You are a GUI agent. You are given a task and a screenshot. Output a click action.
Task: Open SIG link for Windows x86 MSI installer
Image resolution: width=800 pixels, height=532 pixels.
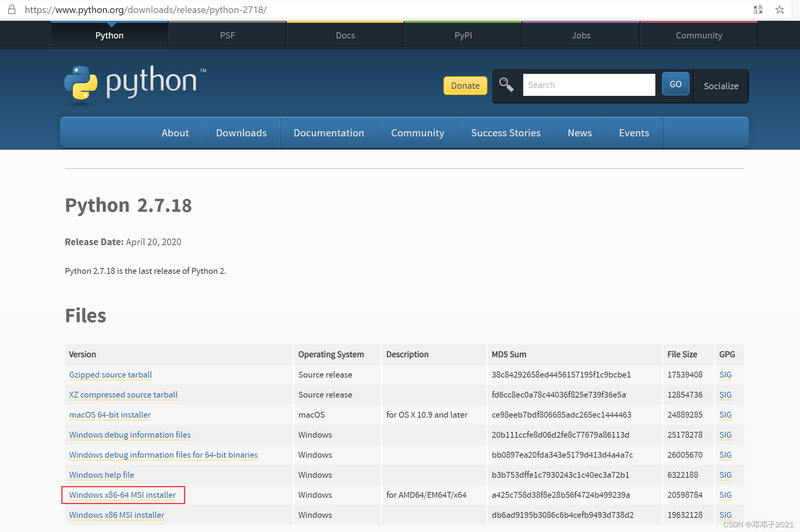click(725, 515)
